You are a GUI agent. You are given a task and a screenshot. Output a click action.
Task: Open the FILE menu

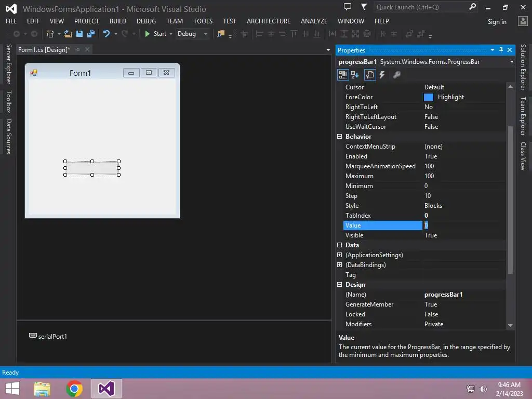coord(11,21)
